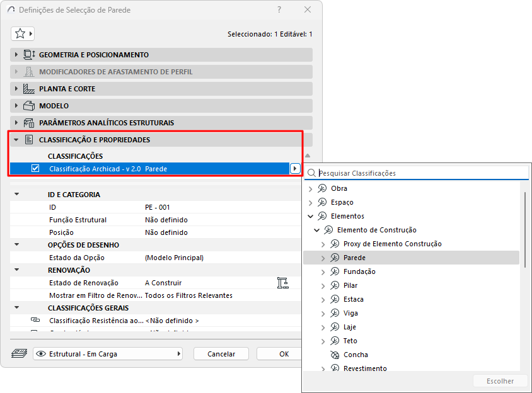Click the search magnifier icon

(x=311, y=173)
